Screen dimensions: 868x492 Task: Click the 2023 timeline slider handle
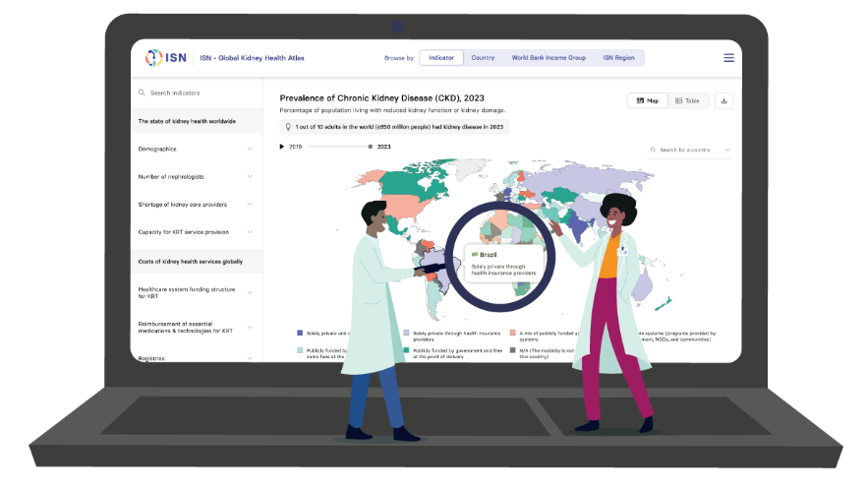[371, 147]
